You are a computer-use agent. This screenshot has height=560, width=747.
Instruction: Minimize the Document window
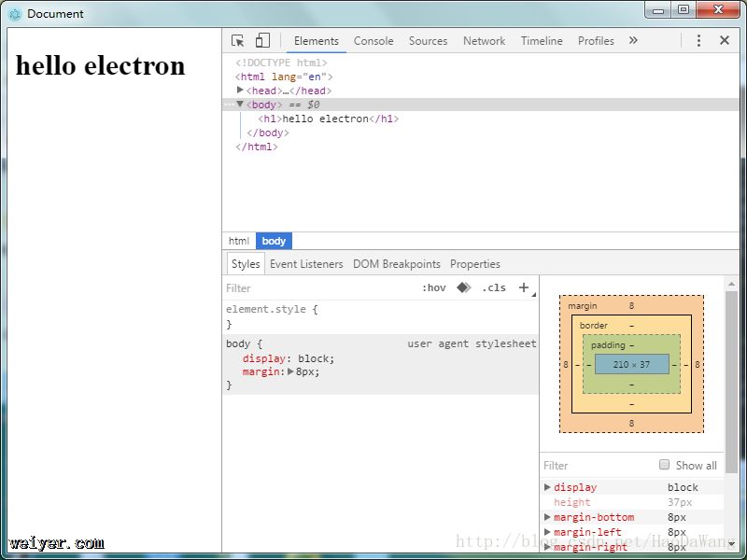[x=658, y=10]
